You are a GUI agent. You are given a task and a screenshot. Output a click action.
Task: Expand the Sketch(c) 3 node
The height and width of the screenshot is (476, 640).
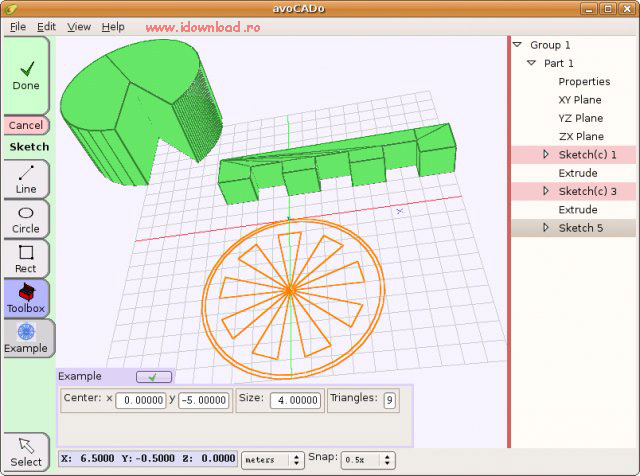point(546,191)
